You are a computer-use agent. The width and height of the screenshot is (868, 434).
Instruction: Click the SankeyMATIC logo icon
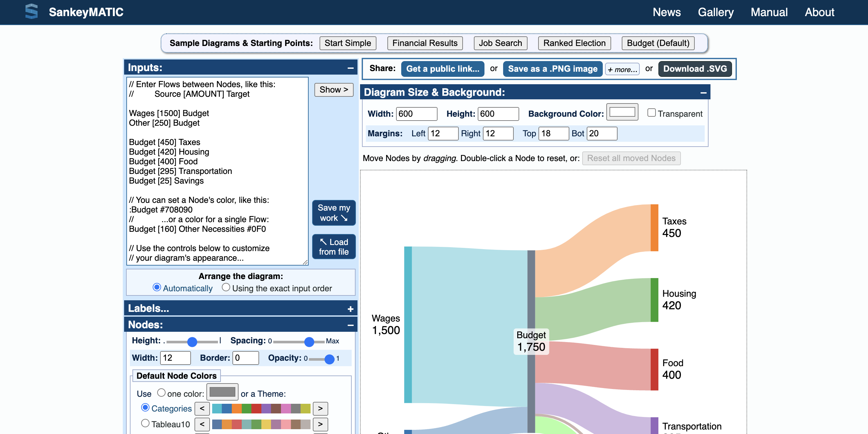click(31, 12)
